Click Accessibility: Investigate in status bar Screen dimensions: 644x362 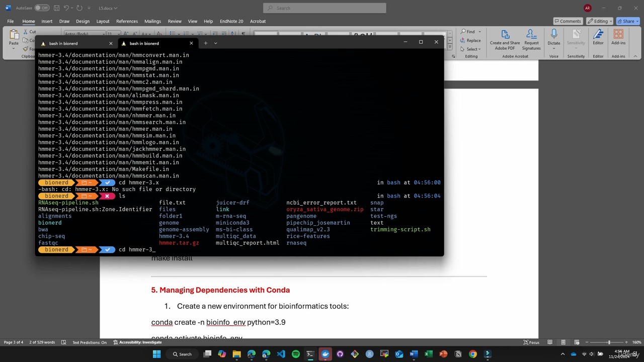pos(137,342)
